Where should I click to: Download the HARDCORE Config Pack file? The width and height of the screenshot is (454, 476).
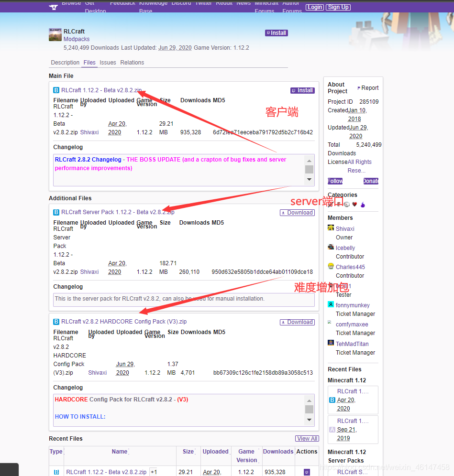[x=297, y=322]
